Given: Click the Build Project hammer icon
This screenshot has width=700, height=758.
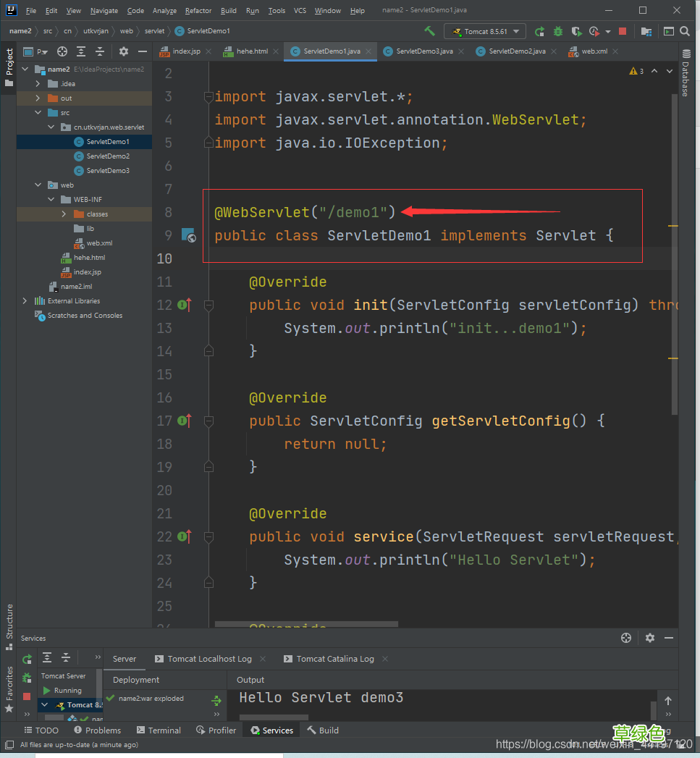Looking at the screenshot, I should (430, 31).
